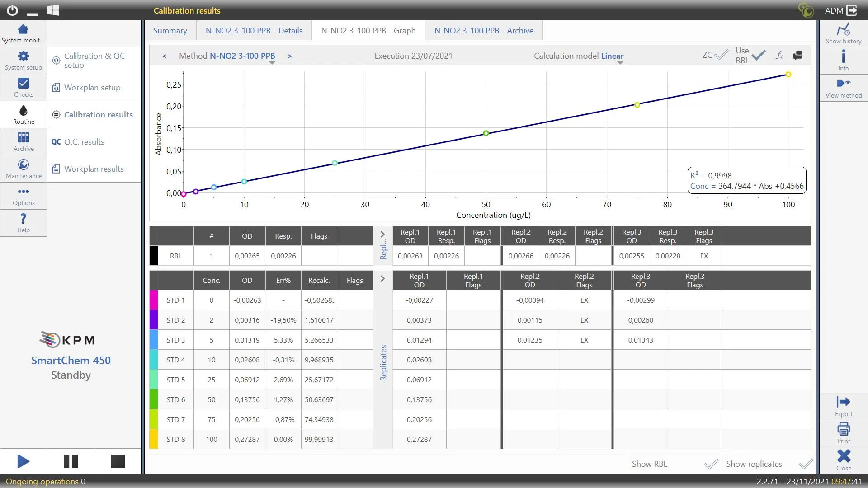Click the fx formula icon
Screen dimensions: 868x488
[779, 55]
